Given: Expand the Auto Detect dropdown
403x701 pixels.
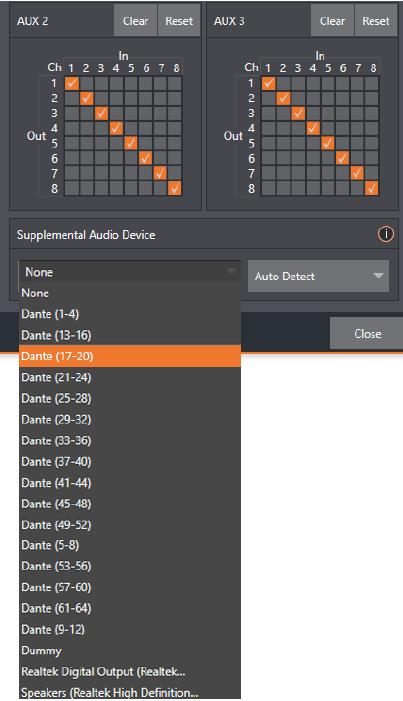Looking at the screenshot, I should point(318,276).
